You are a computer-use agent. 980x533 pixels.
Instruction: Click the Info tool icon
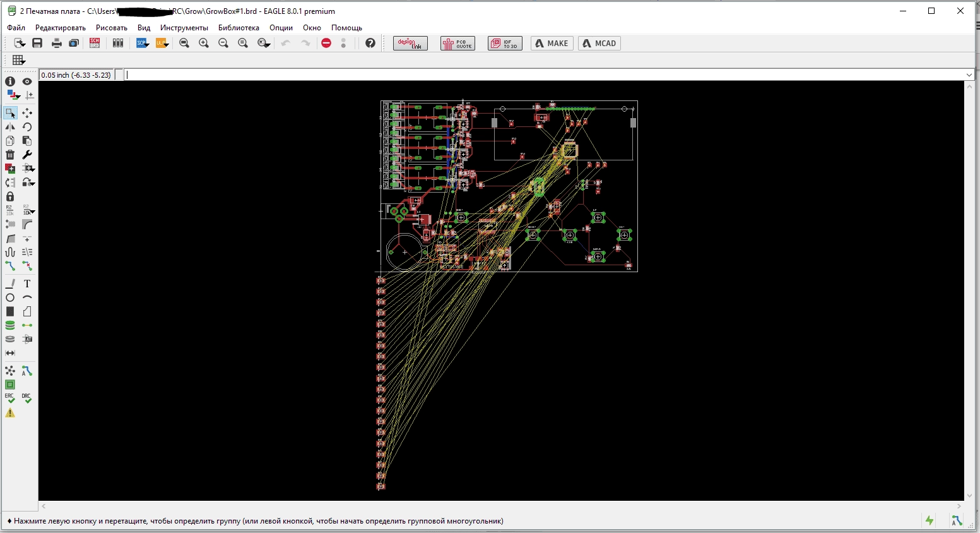click(x=10, y=81)
